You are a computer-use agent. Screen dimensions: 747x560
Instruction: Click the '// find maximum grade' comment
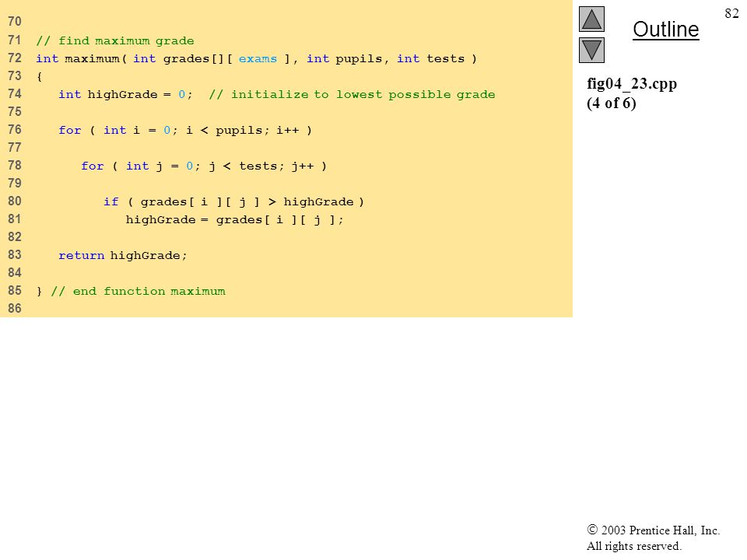(x=115, y=41)
